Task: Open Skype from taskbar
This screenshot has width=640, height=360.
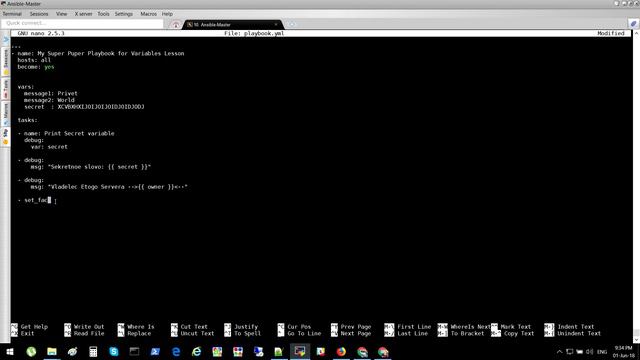Action: [114, 352]
